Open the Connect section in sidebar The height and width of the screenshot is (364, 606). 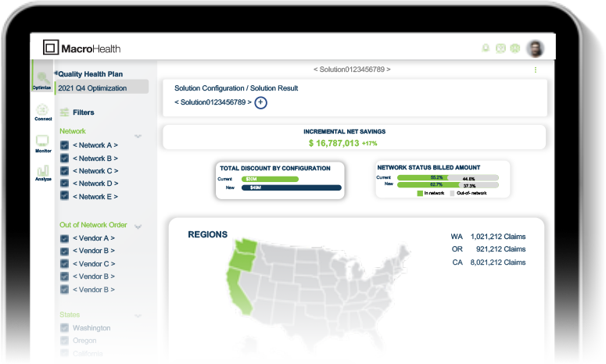(x=43, y=112)
